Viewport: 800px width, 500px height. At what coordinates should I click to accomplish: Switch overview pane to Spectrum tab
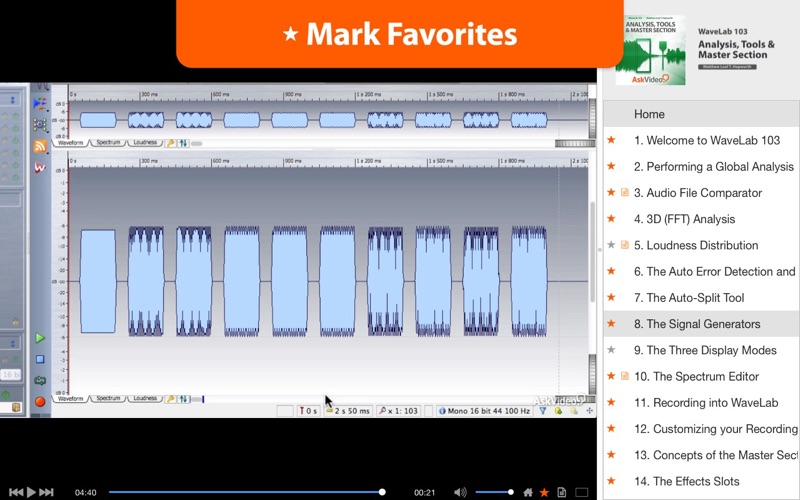coord(108,143)
